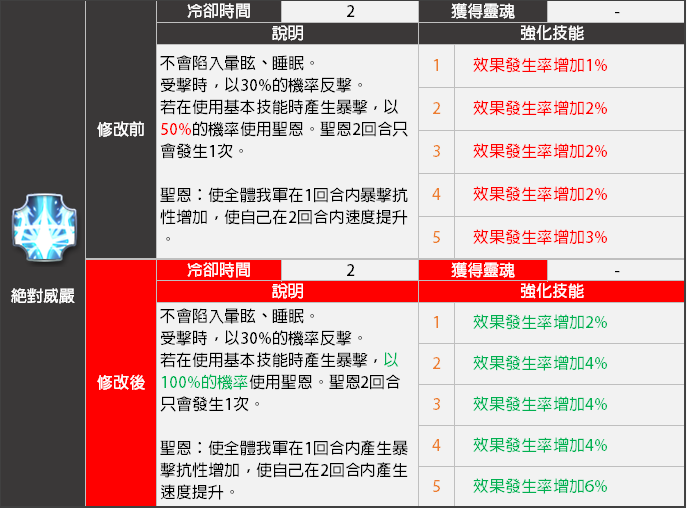Click the red 強化技能 column header
The height and width of the screenshot is (509, 687).
pos(552,291)
